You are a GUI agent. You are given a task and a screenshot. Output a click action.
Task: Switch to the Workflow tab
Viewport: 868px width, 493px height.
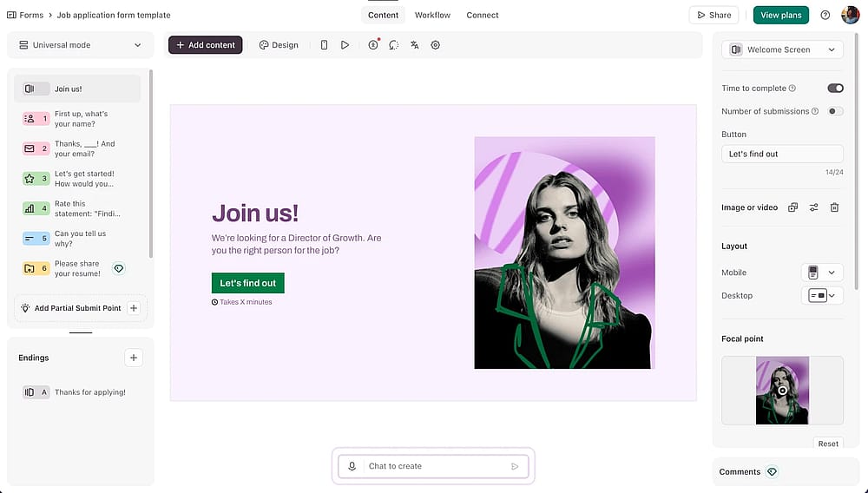tap(432, 15)
